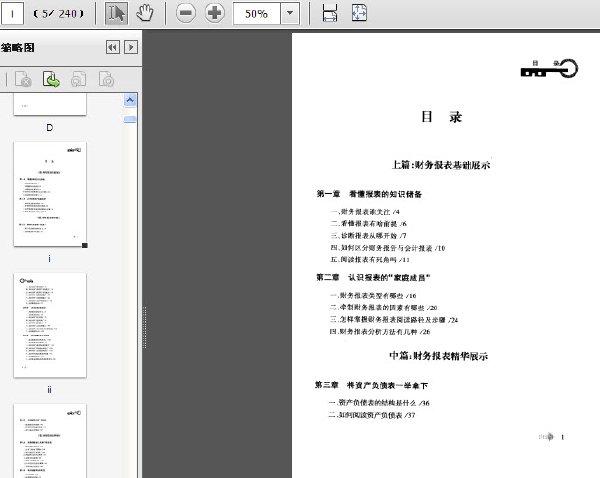Click the 缩略图 panel title
The height and width of the screenshot is (478, 600).
coord(18,48)
